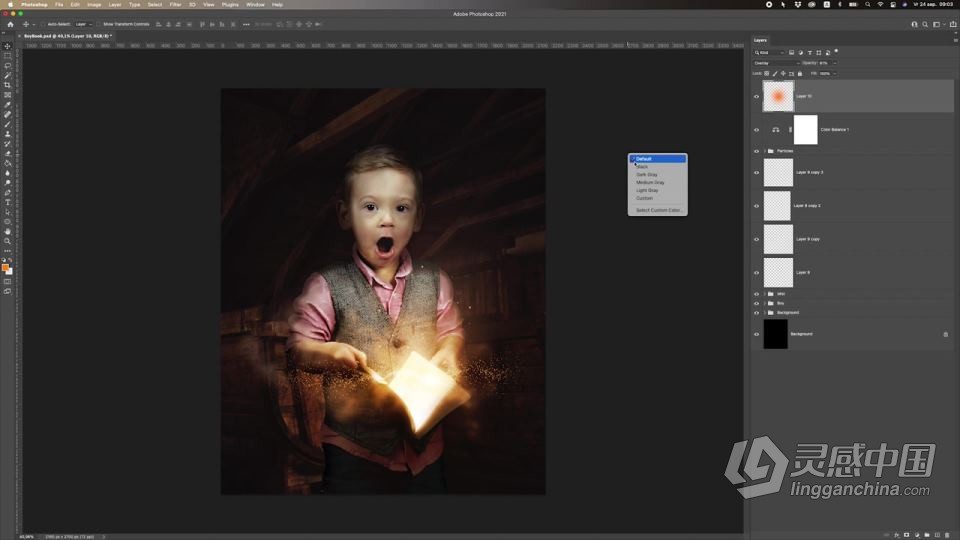
Task: Click the background white color swatch
Action: tap(9, 271)
